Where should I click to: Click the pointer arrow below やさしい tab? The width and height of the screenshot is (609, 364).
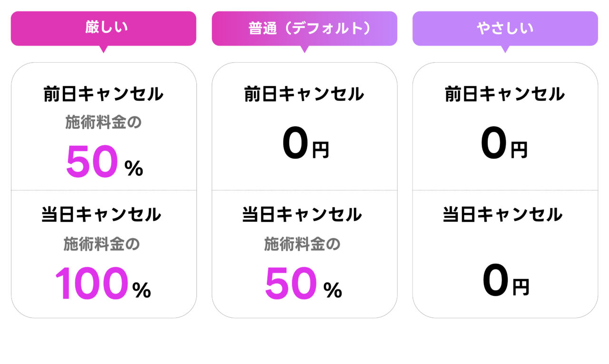(x=505, y=49)
